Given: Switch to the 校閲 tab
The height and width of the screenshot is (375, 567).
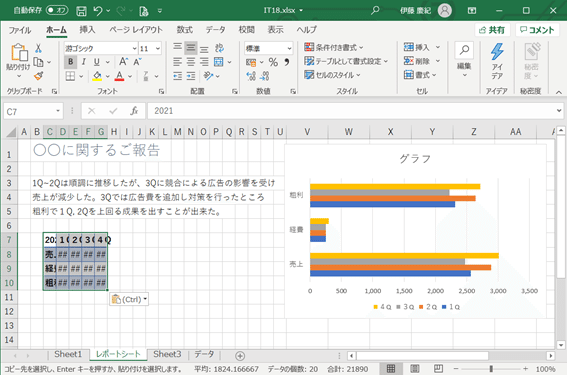Looking at the screenshot, I should coord(247,30).
